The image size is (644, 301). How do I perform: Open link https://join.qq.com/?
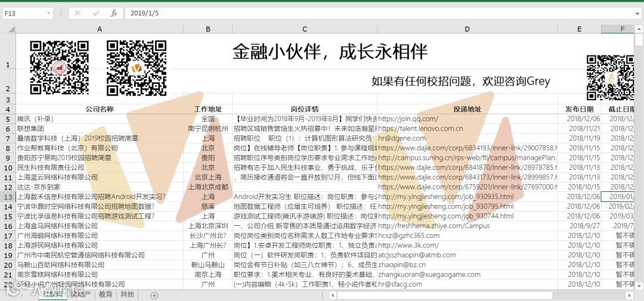(x=408, y=119)
